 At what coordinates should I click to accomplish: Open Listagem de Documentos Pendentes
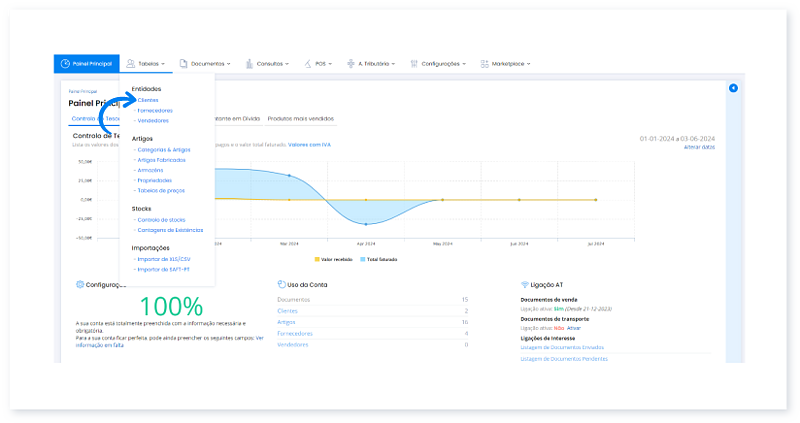565,358
